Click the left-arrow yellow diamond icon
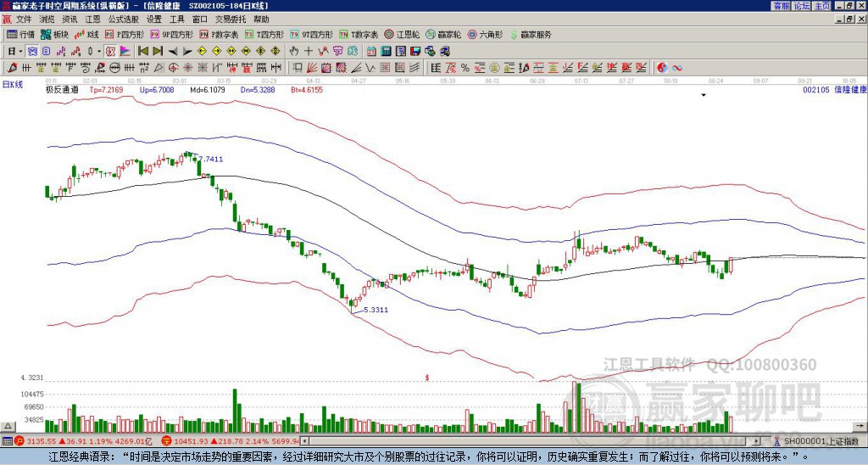868x465 pixels. [x=202, y=52]
